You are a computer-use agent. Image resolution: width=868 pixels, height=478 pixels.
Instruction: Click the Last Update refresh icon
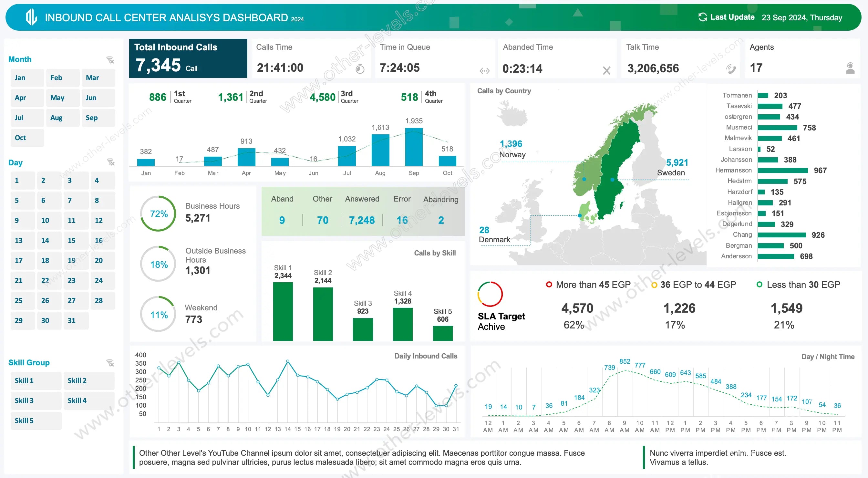[x=703, y=17]
